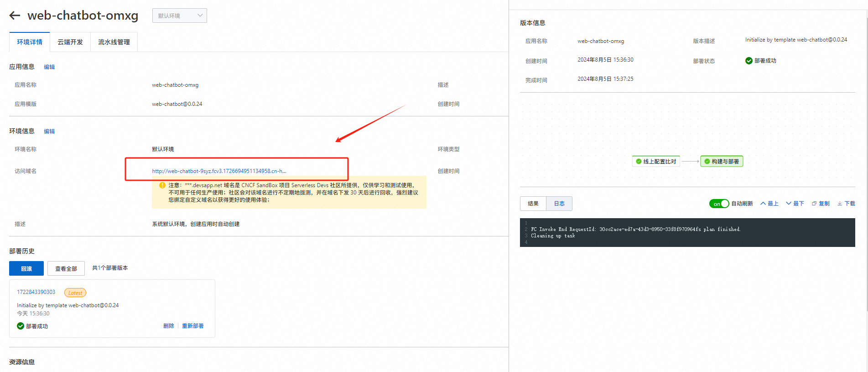
Task: Click 编辑 next to 应用信息
Action: [x=49, y=67]
